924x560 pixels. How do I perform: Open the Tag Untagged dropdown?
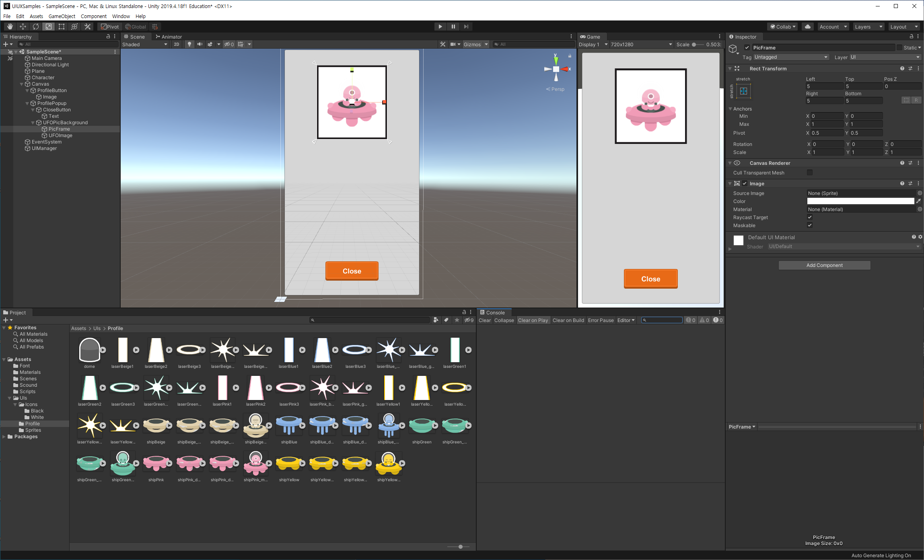pos(791,57)
